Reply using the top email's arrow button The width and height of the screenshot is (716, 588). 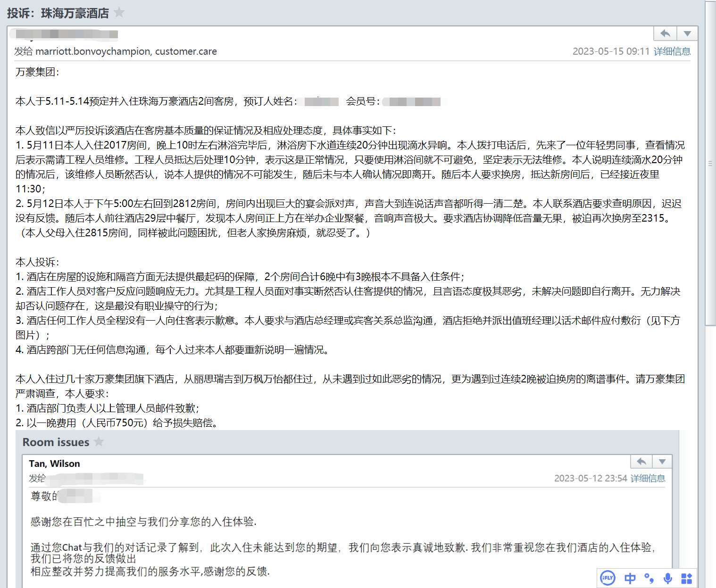pyautogui.click(x=665, y=33)
